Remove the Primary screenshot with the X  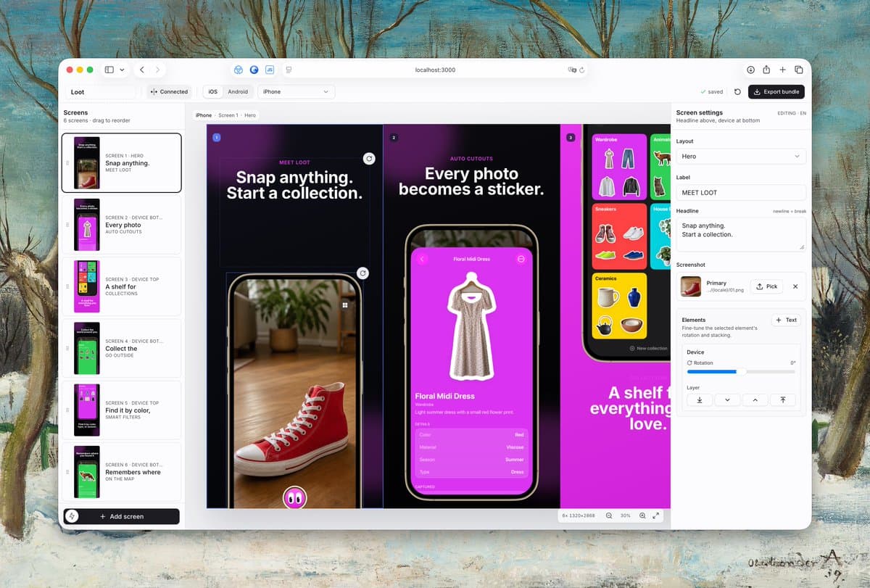tap(795, 286)
